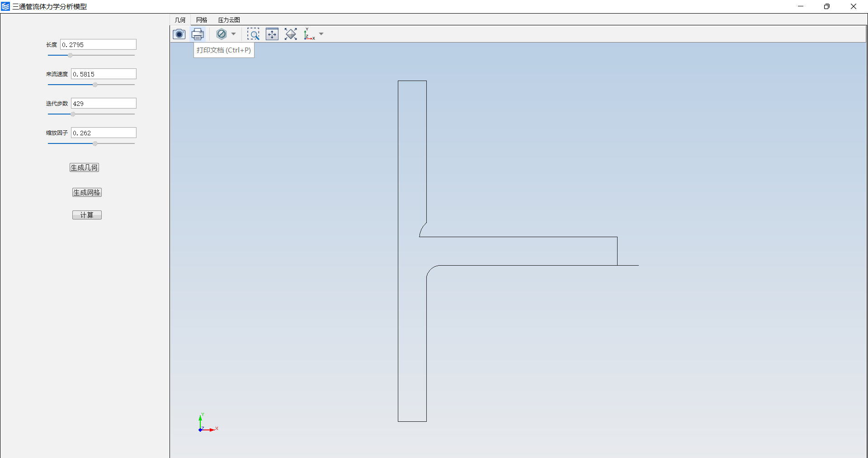The image size is (868, 458).
Task: Click the 计算 button
Action: pyautogui.click(x=87, y=215)
